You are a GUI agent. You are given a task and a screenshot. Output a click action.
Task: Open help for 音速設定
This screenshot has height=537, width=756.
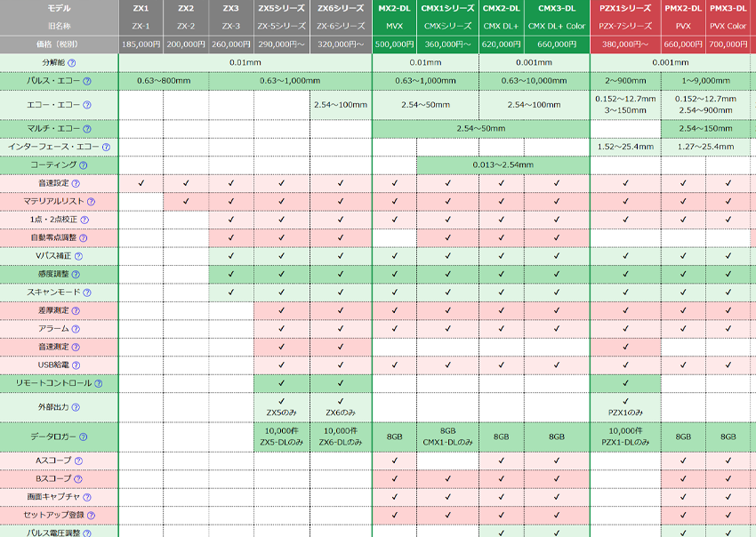click(76, 184)
